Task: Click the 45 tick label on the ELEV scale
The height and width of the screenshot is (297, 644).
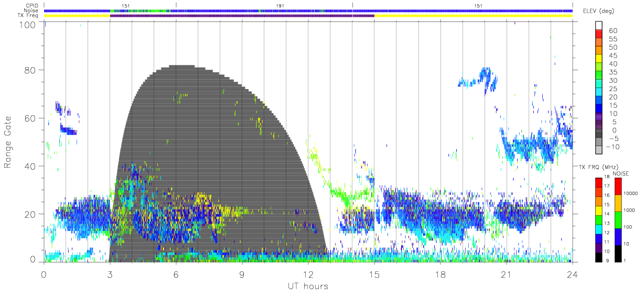Action: click(x=613, y=56)
